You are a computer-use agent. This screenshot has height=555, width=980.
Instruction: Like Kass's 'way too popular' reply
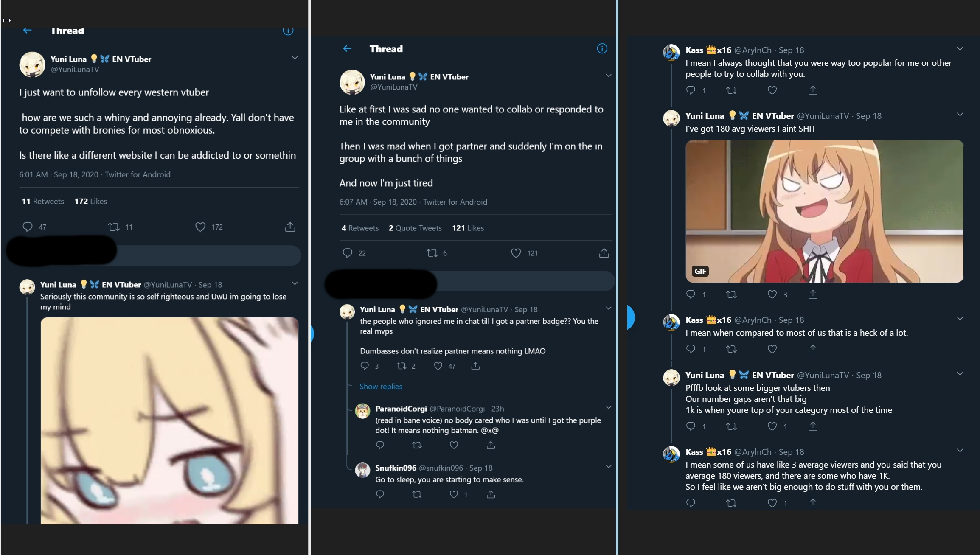[772, 90]
